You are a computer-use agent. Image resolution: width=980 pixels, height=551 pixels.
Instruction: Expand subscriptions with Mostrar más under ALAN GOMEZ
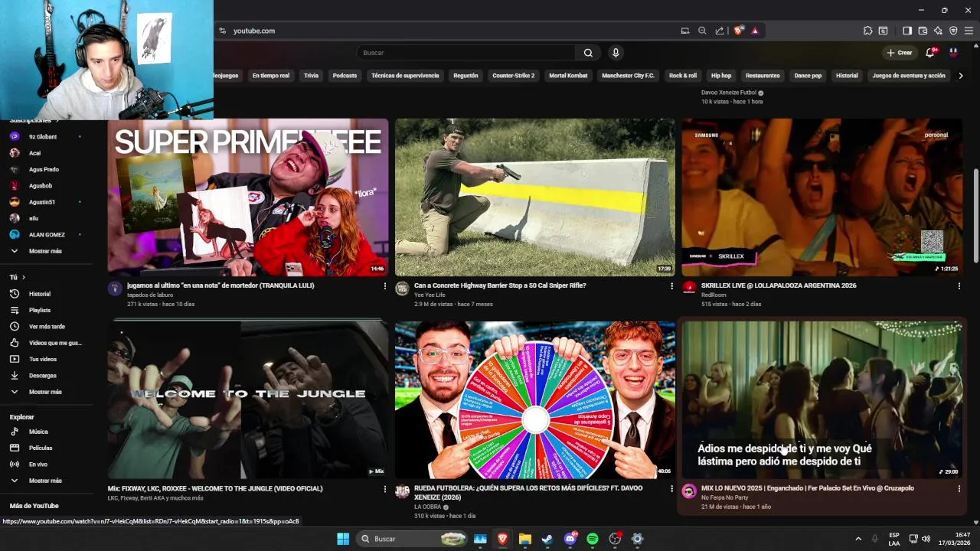point(46,251)
